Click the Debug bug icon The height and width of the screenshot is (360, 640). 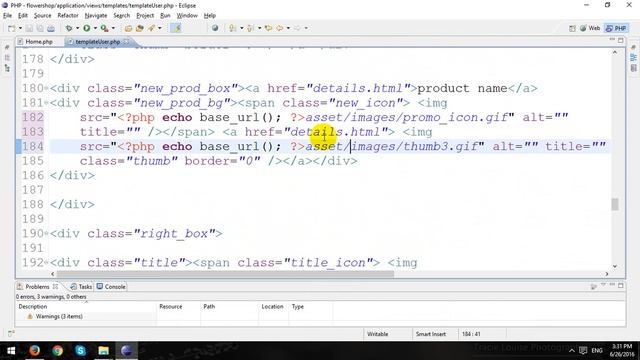[69, 28]
